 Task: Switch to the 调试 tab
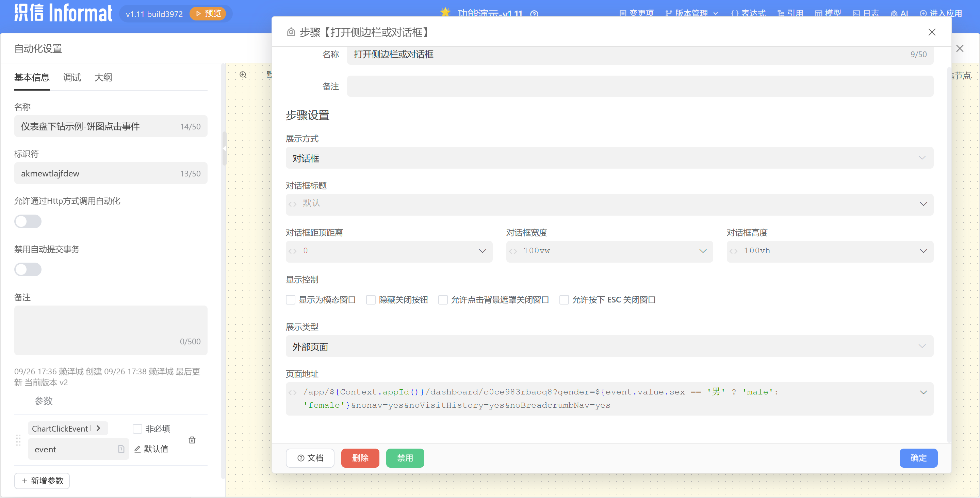(72, 77)
